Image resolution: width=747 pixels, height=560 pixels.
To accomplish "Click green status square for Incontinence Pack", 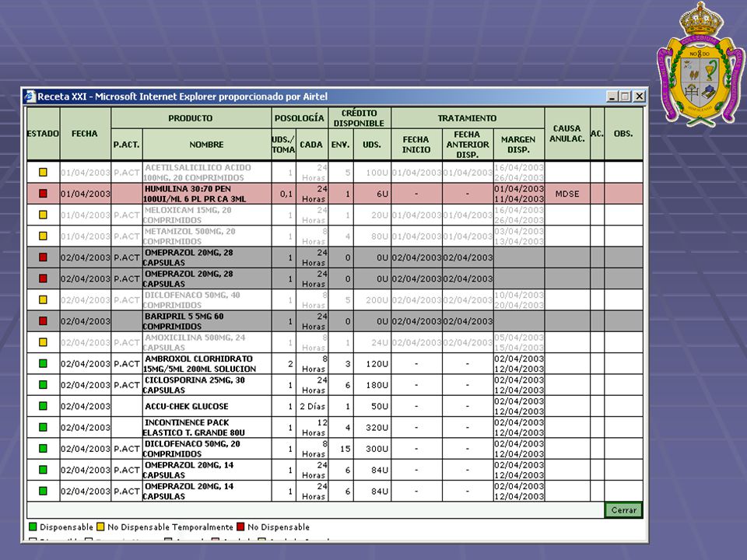I will point(43,428).
